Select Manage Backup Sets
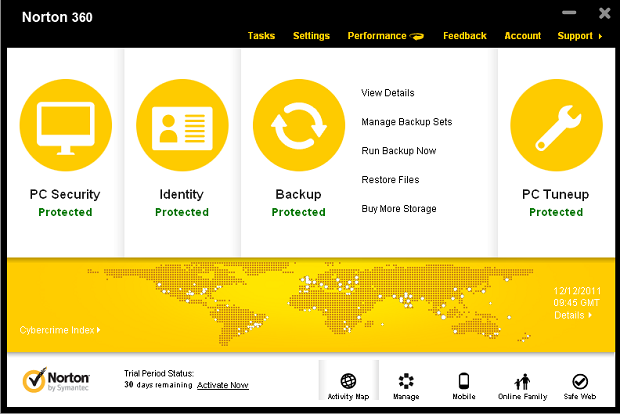The width and height of the screenshot is (620, 414). (406, 122)
